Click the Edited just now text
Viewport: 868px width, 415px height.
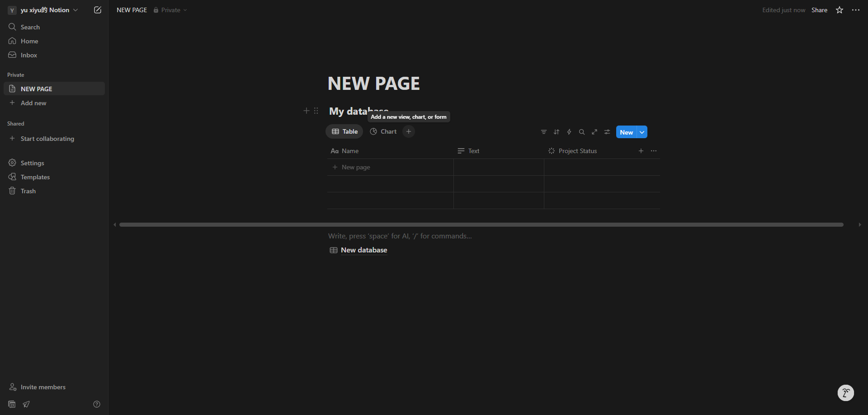pos(783,10)
